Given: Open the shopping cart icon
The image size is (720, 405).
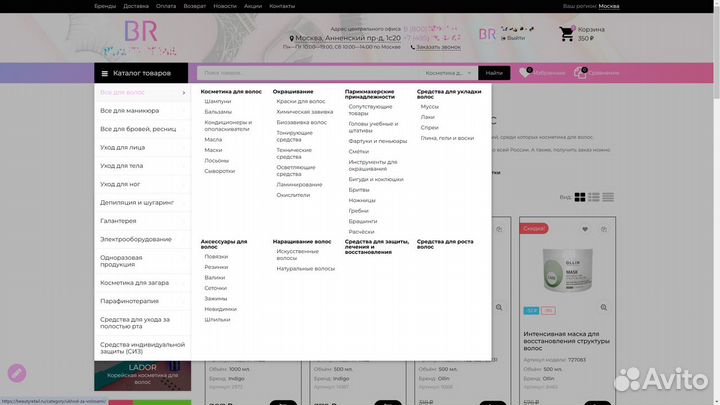Looking at the screenshot, I should click(567, 34).
